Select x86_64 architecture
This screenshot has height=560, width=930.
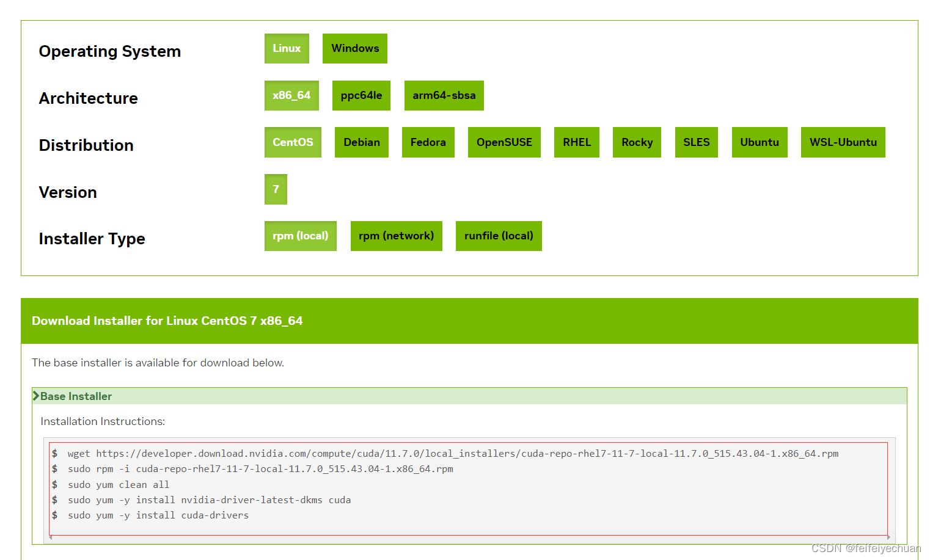tap(291, 95)
